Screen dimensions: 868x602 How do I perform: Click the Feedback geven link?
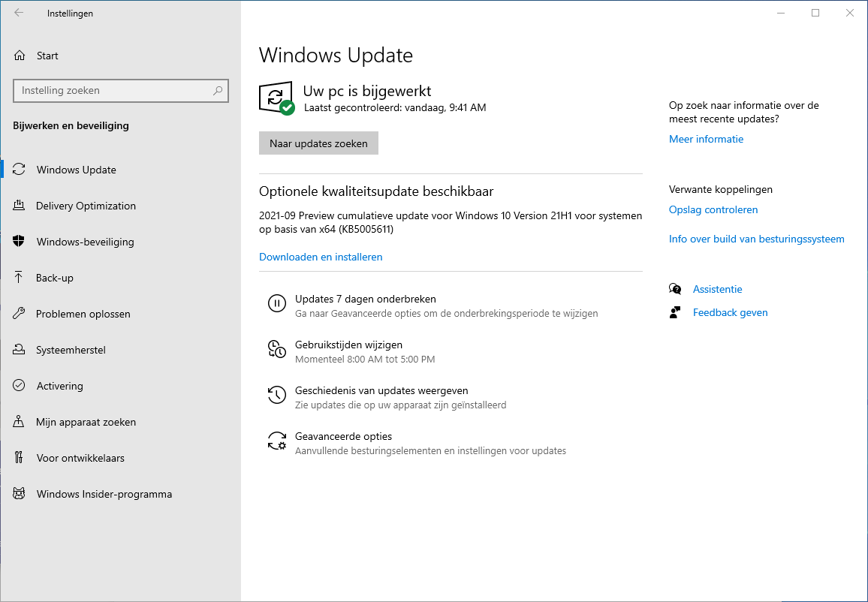[x=730, y=312]
